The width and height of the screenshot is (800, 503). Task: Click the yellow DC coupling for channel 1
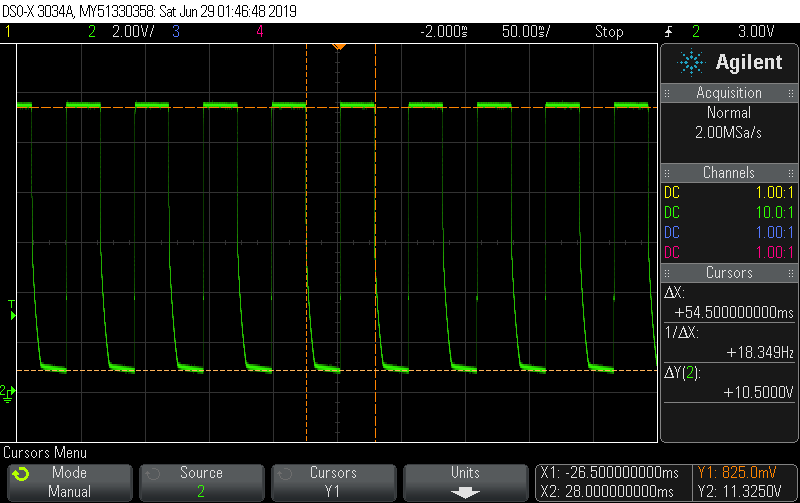click(672, 192)
